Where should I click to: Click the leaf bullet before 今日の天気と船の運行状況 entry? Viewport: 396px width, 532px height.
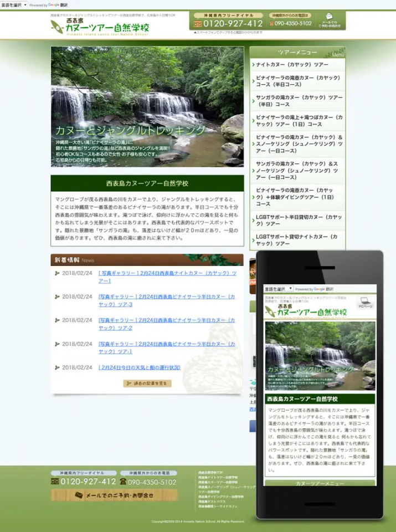[x=57, y=367]
